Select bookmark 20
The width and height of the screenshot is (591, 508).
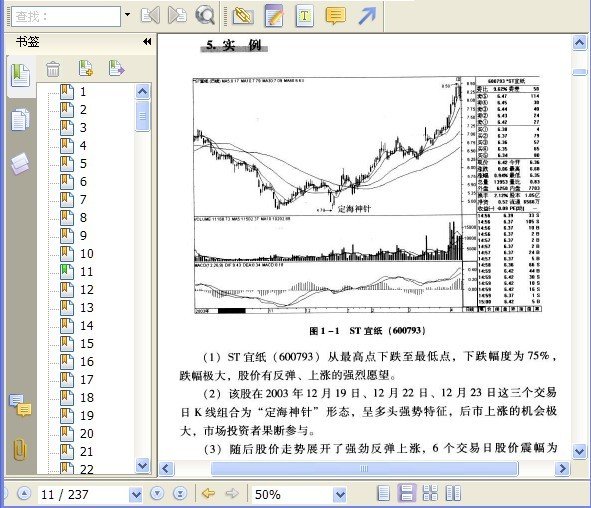point(77,434)
